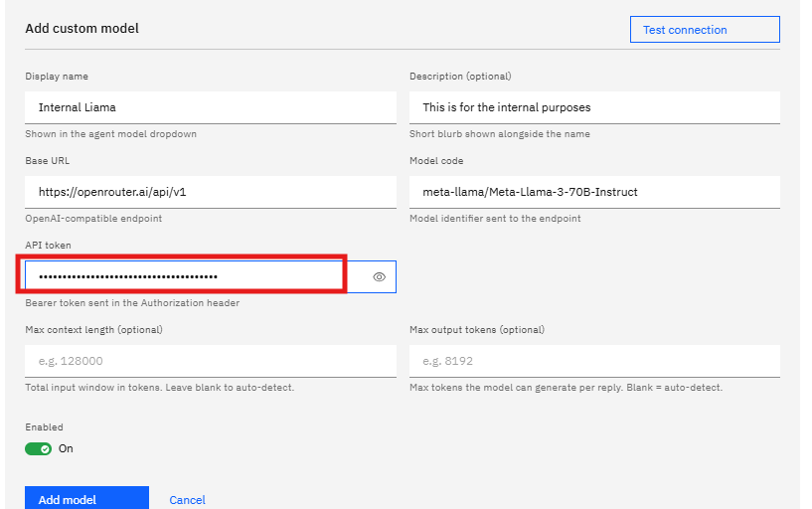The image size is (812, 509).
Task: Click the 'Add custom model' heading
Action: [x=81, y=29]
